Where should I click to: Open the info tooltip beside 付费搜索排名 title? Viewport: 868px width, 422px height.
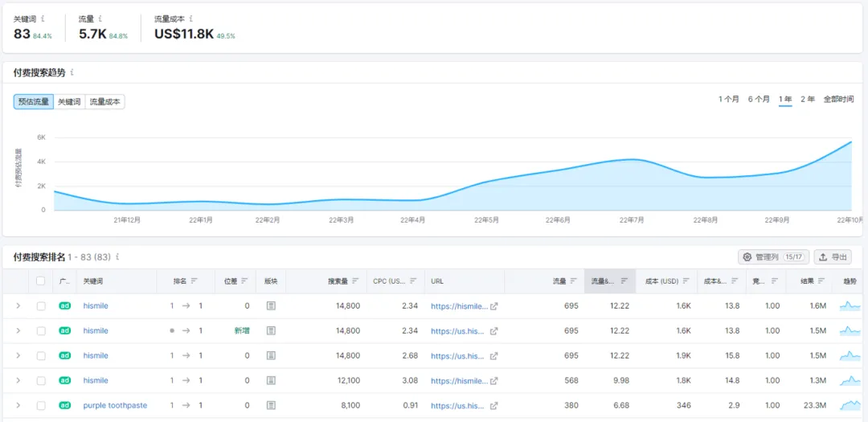pos(117,257)
